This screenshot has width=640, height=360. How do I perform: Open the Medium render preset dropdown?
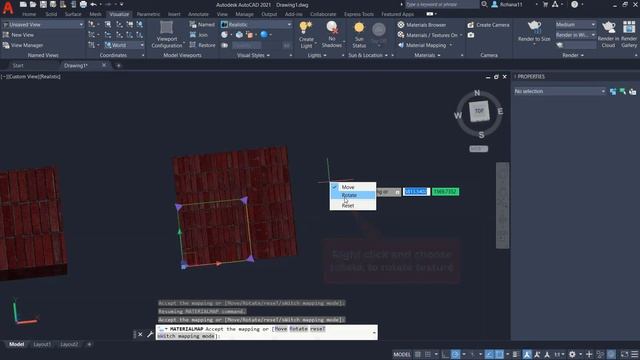[575, 24]
